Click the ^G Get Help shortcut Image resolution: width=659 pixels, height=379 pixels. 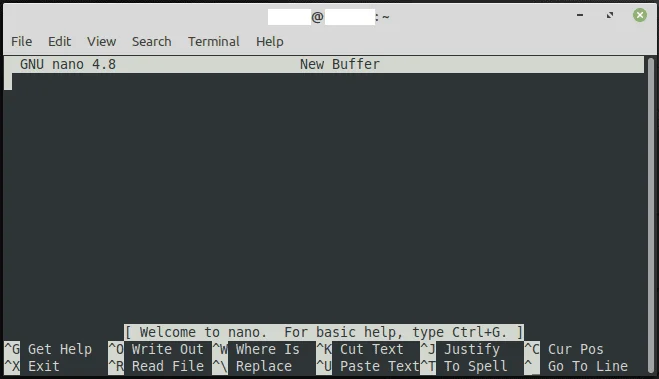pyautogui.click(x=48, y=349)
